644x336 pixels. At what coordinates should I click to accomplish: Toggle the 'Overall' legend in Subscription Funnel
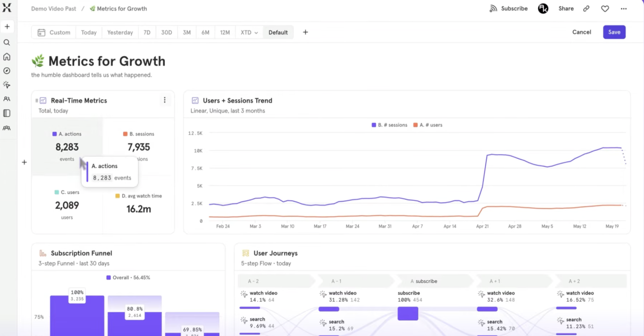[129, 277]
